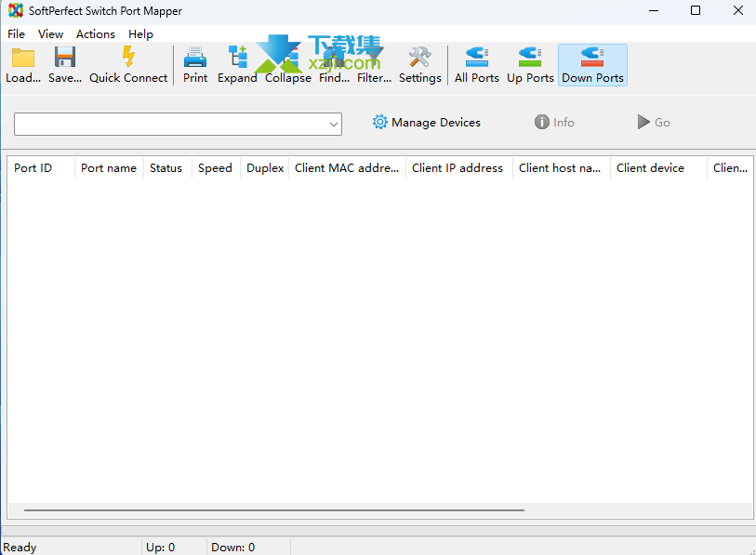This screenshot has width=756, height=555.
Task: Click the 'Up: 0' status bar counter
Action: [161, 548]
